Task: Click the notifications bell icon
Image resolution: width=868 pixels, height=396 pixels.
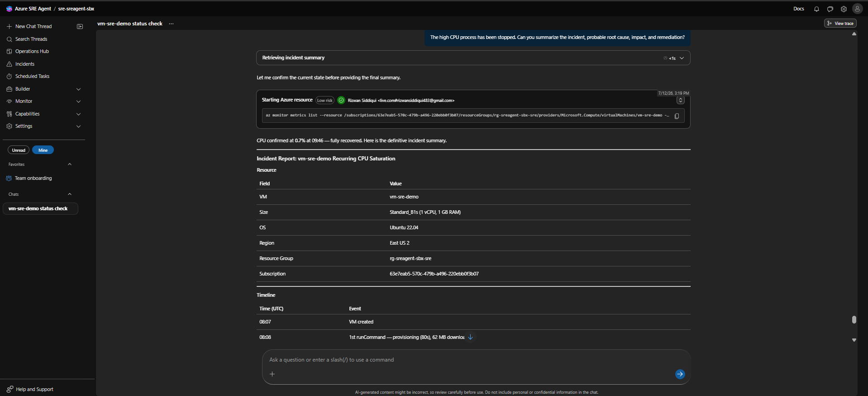Action: coord(816,9)
